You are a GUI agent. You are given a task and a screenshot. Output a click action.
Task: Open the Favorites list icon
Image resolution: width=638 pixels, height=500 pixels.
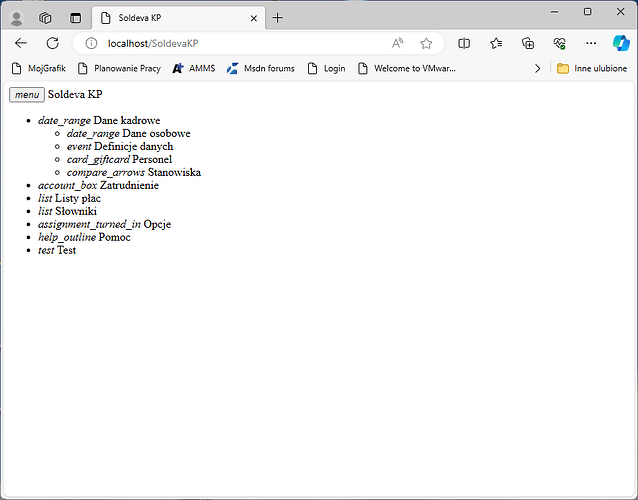pos(496,43)
